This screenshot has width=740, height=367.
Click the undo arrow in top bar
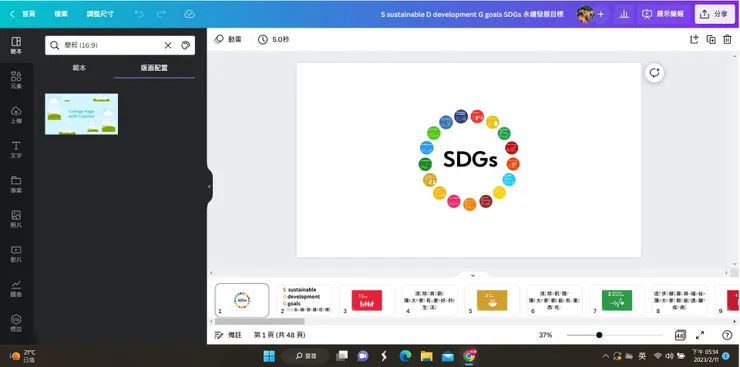[x=139, y=14]
